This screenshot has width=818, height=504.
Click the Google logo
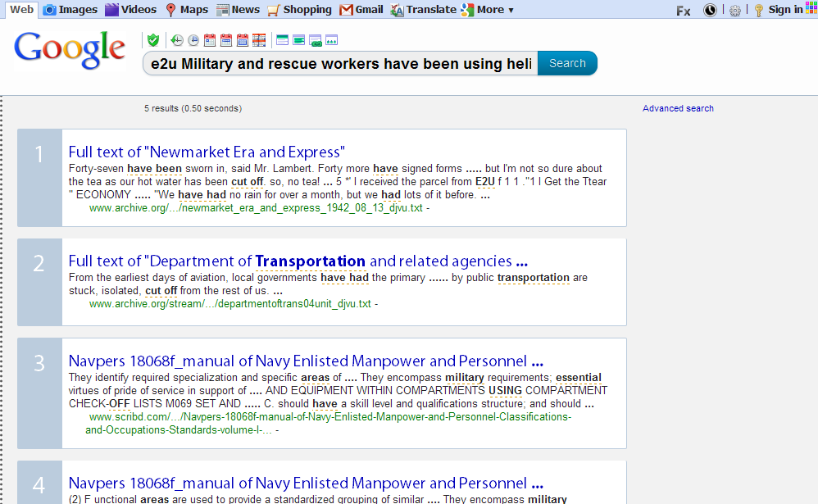[x=70, y=49]
